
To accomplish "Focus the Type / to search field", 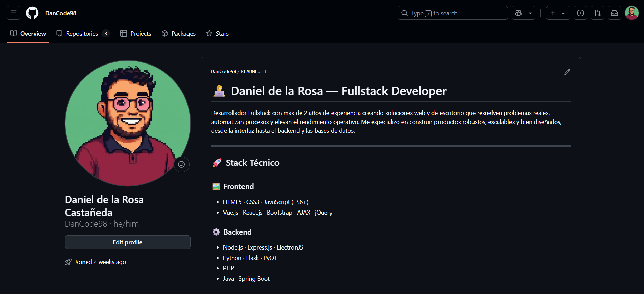I will tap(453, 13).
